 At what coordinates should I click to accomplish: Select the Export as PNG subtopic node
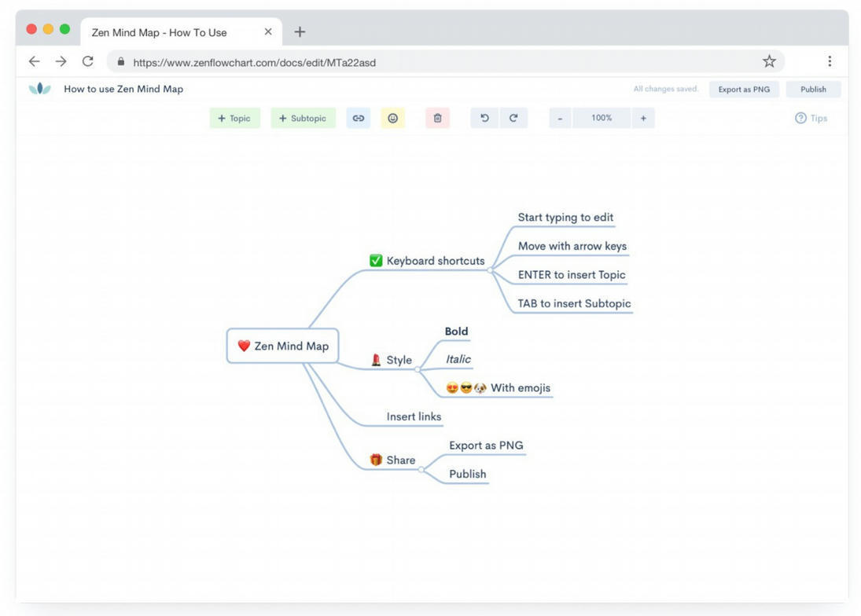[x=486, y=445]
